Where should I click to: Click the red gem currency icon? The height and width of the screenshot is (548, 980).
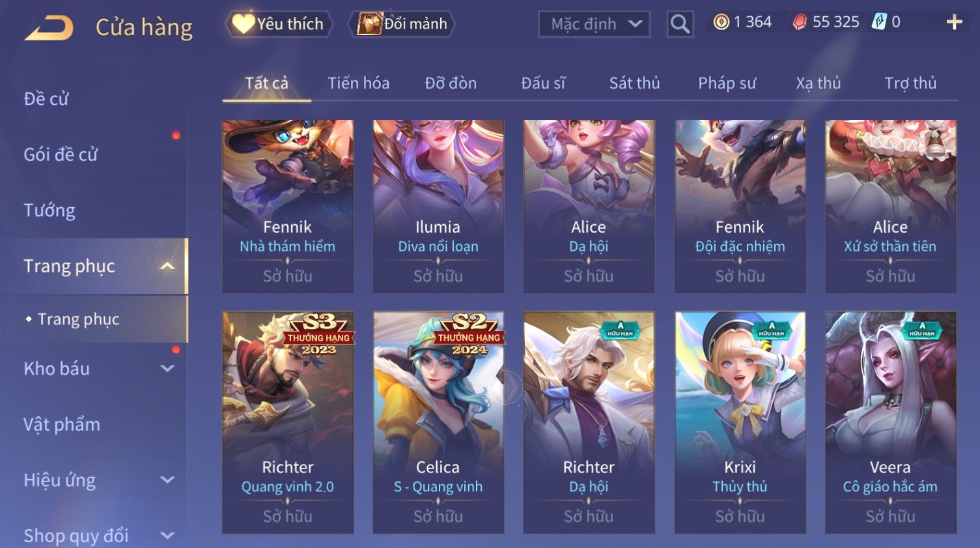tap(799, 22)
